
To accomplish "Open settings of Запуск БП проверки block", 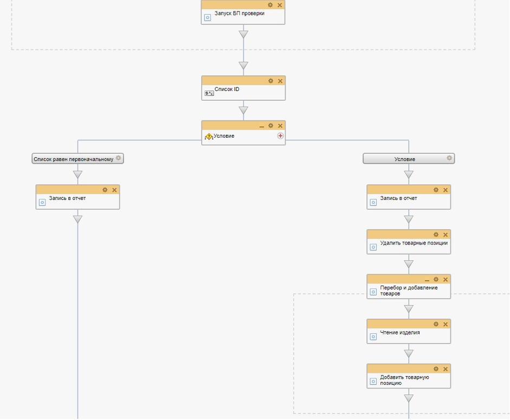I will (270, 5).
